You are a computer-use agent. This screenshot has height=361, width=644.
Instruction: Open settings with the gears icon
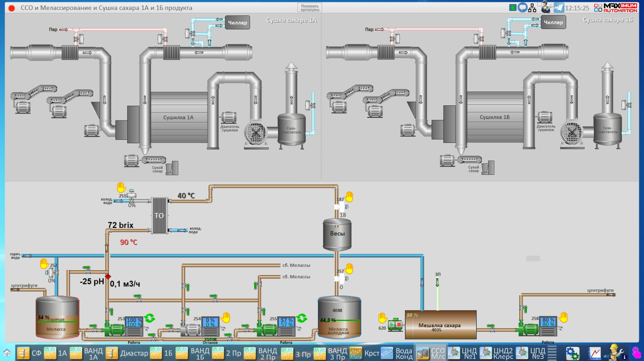click(572, 353)
